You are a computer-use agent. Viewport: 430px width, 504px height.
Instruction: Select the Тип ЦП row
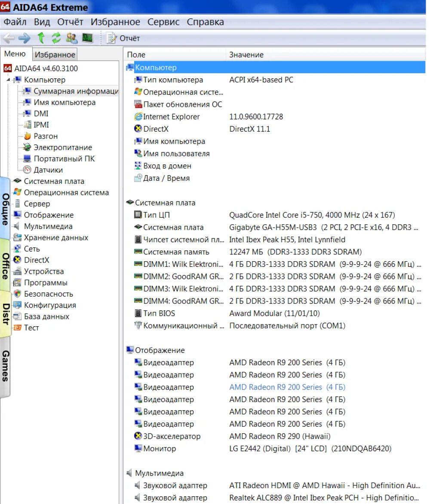275,215
